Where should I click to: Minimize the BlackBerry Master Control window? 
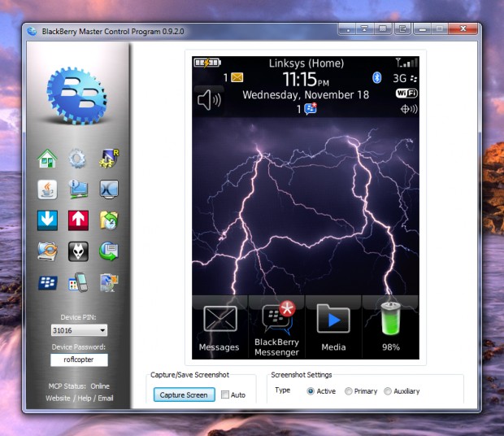click(423, 29)
